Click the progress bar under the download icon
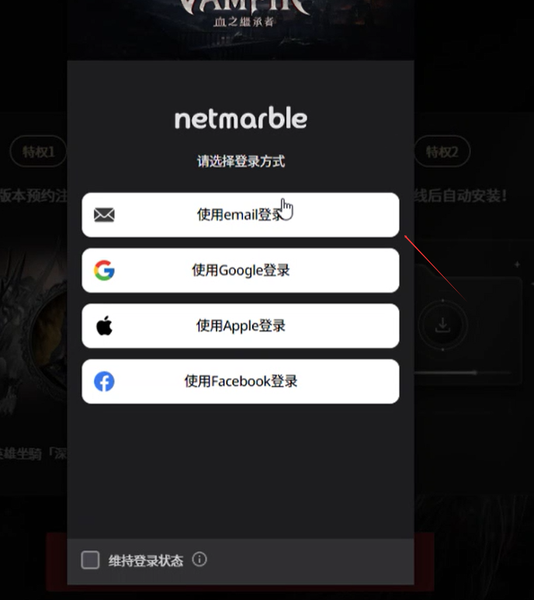This screenshot has width=534, height=600. 463,372
